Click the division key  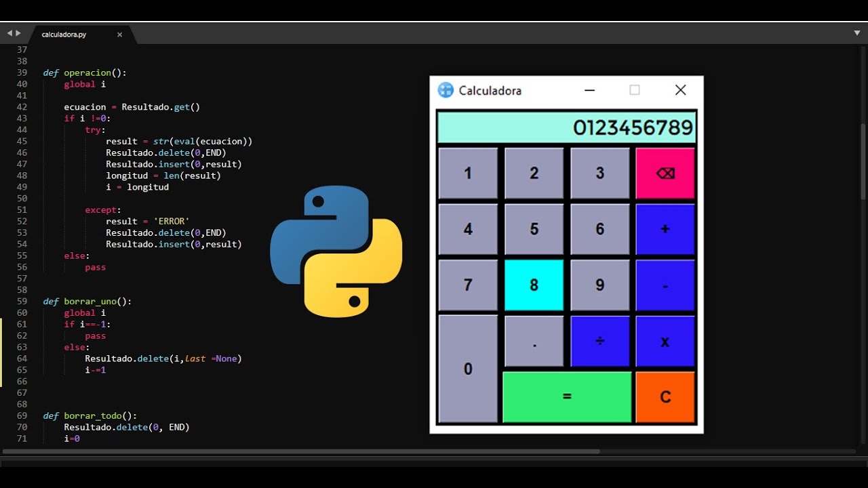coord(599,341)
